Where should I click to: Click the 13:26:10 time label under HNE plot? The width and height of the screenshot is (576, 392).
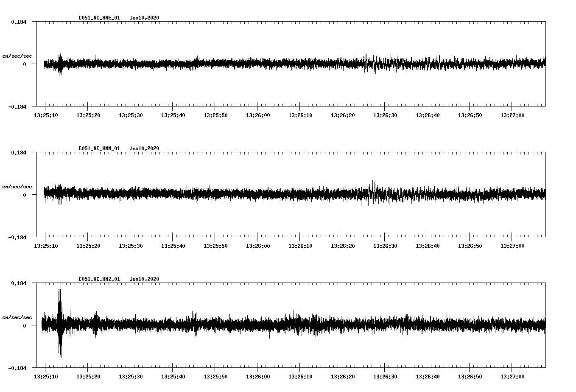tap(300, 115)
